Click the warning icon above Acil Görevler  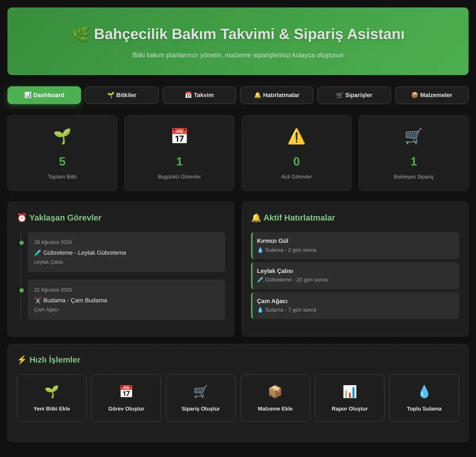pyautogui.click(x=296, y=136)
